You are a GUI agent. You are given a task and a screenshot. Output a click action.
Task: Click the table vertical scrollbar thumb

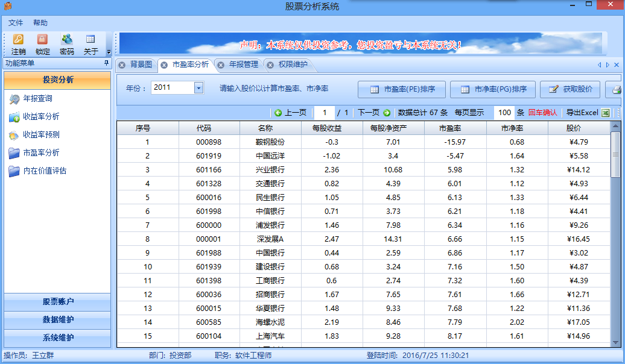click(615, 154)
